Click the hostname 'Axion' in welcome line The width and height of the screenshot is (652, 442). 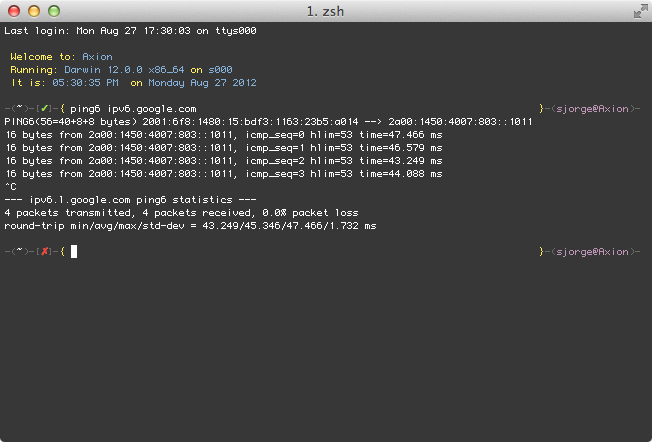click(97, 57)
